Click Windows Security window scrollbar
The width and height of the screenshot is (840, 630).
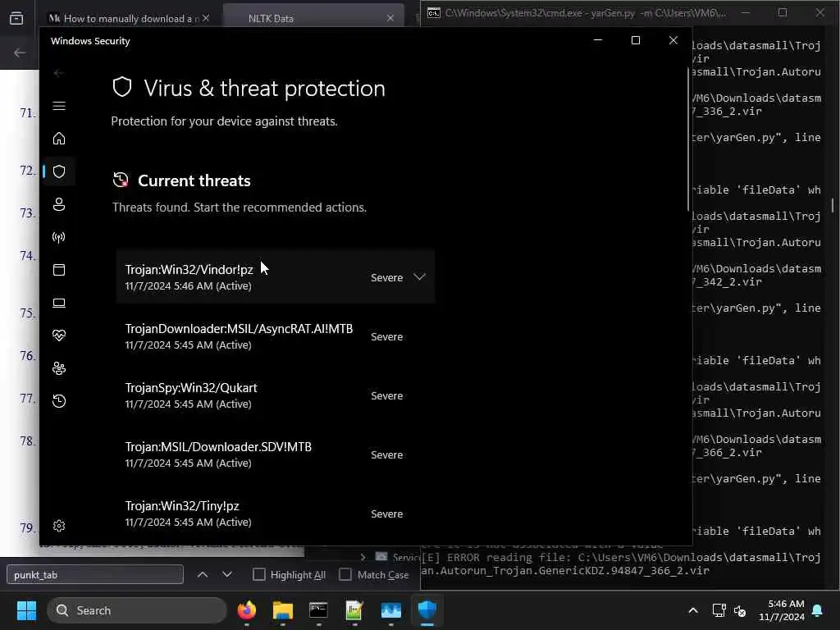pos(688,139)
